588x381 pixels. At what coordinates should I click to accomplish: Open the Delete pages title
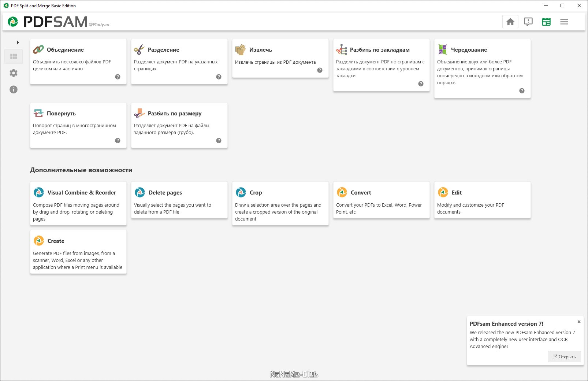point(165,193)
